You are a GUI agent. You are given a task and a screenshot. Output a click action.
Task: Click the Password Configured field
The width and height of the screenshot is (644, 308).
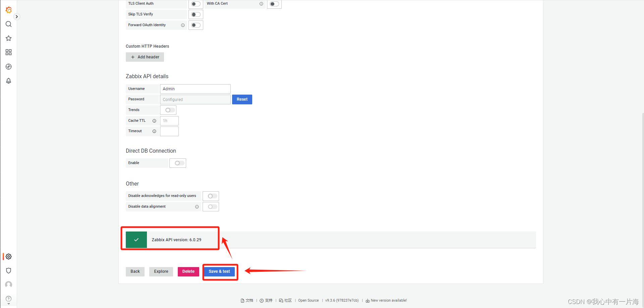pos(195,100)
